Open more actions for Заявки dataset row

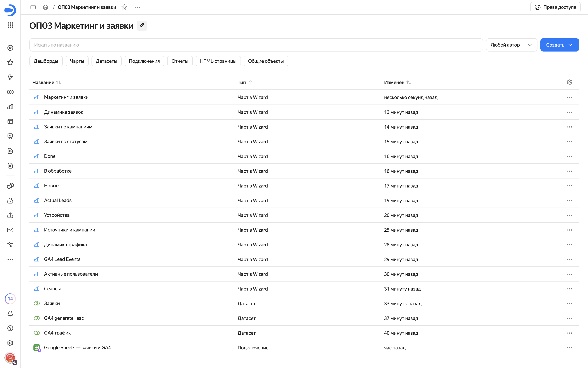click(x=570, y=303)
